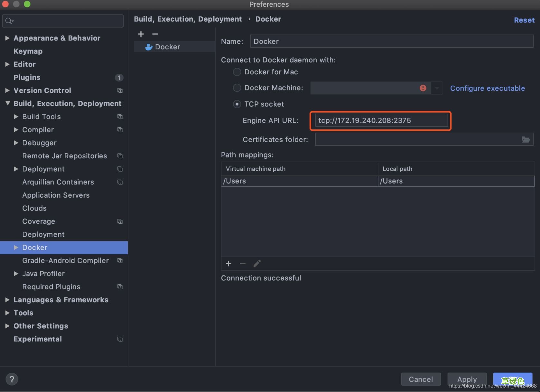Image resolution: width=540 pixels, height=392 pixels.
Task: Expand the Docker settings node
Action: coord(16,247)
